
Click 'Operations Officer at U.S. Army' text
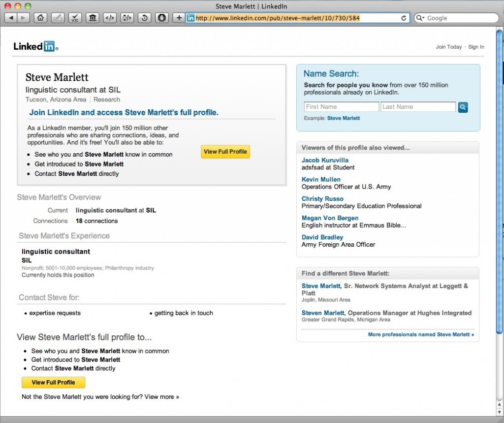pyautogui.click(x=346, y=187)
